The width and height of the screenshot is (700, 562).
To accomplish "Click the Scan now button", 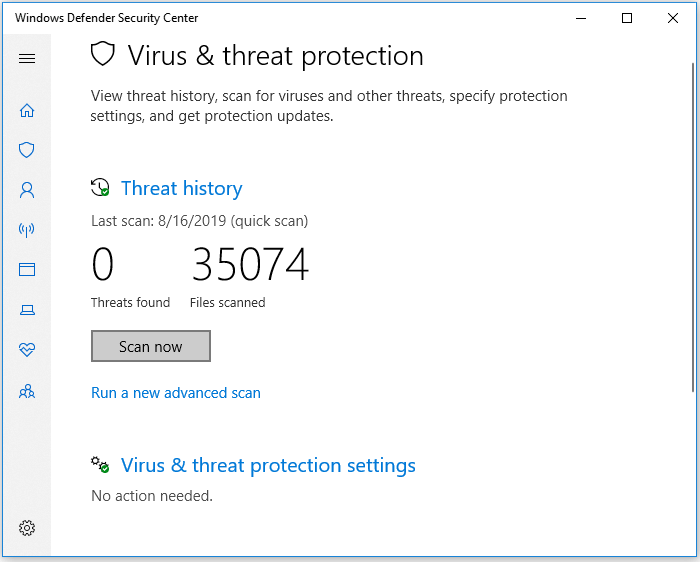I will [x=151, y=347].
